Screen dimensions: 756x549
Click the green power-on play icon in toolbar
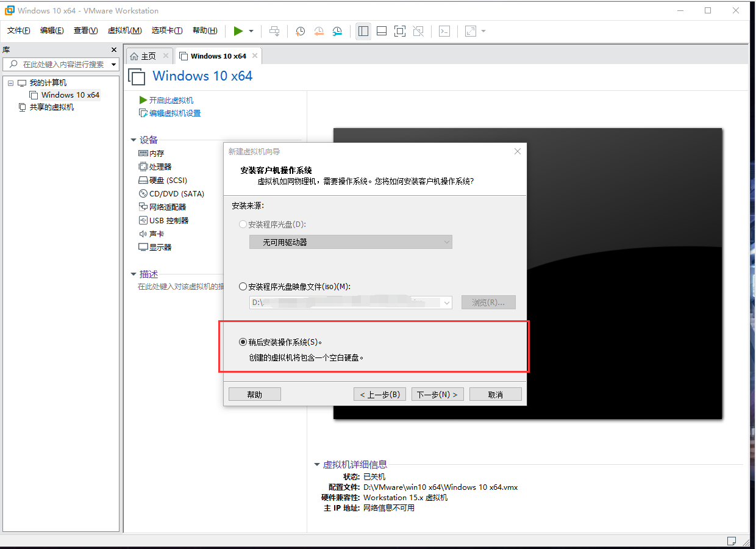tap(238, 31)
